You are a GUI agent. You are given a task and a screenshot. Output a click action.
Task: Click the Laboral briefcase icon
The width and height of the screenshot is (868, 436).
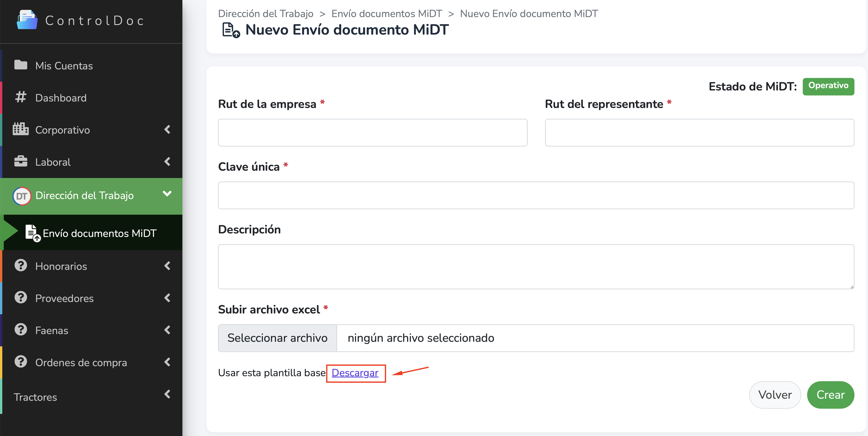coord(21,161)
